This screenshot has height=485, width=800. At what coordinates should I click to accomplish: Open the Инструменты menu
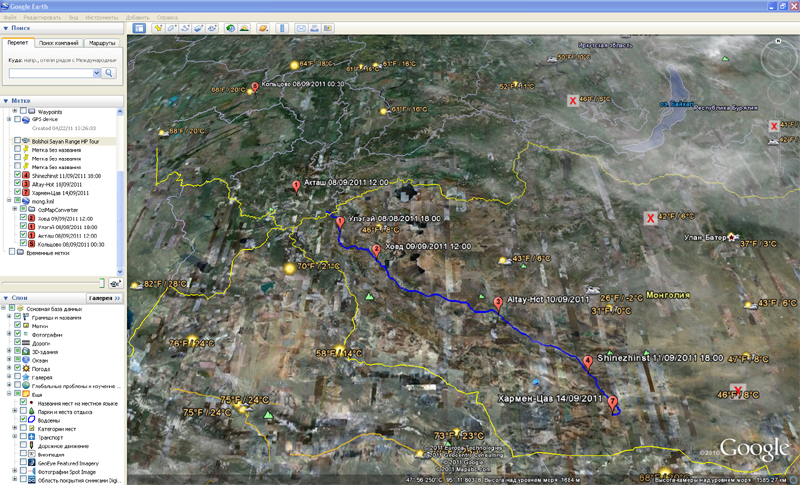coord(102,17)
